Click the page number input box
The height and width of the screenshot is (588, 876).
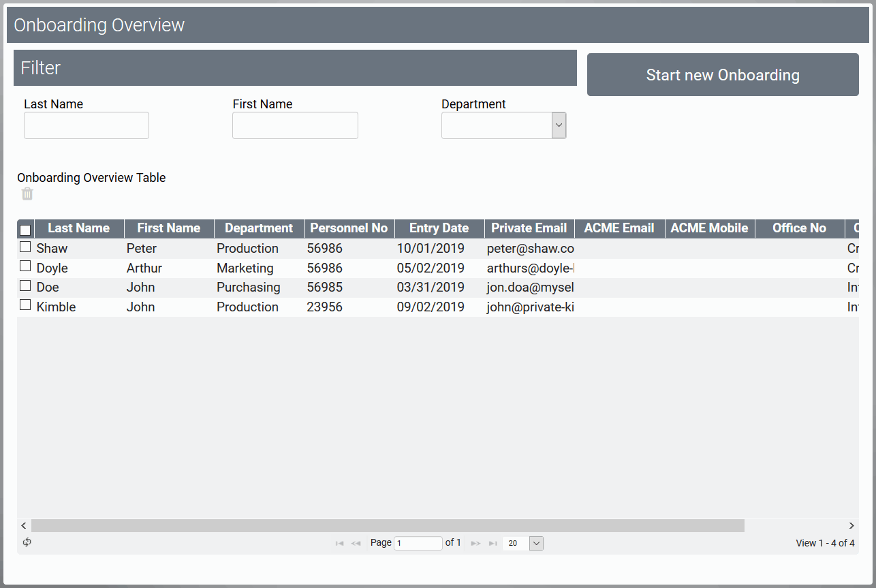(x=418, y=543)
